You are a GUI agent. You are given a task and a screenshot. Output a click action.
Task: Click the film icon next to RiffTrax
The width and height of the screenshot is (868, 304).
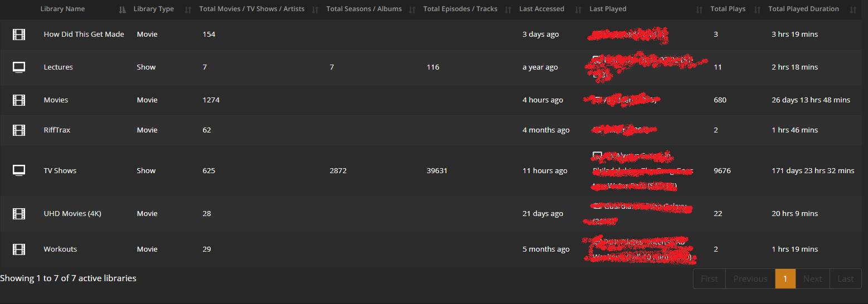tap(19, 130)
